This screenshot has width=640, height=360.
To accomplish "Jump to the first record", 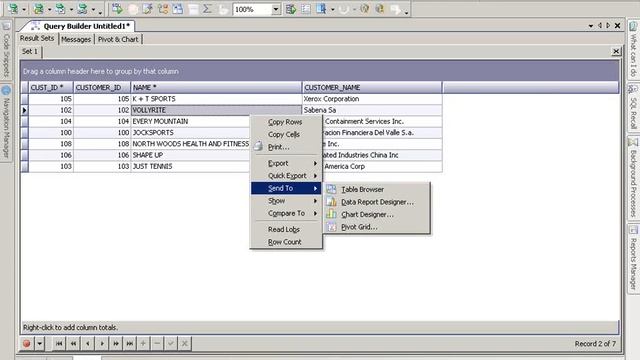I will pyautogui.click(x=59, y=344).
